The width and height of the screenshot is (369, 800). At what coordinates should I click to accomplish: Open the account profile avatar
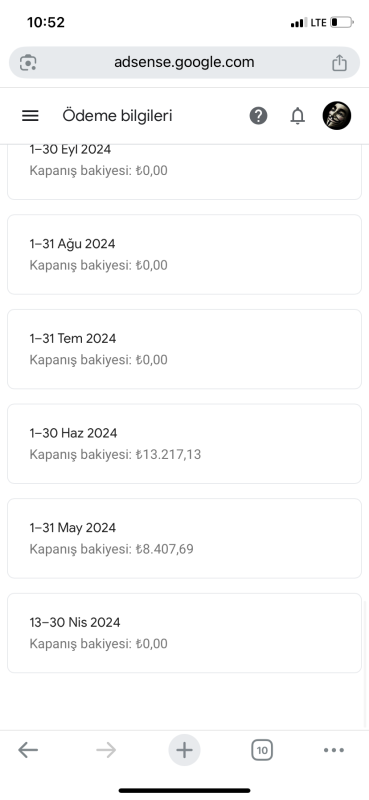[337, 115]
